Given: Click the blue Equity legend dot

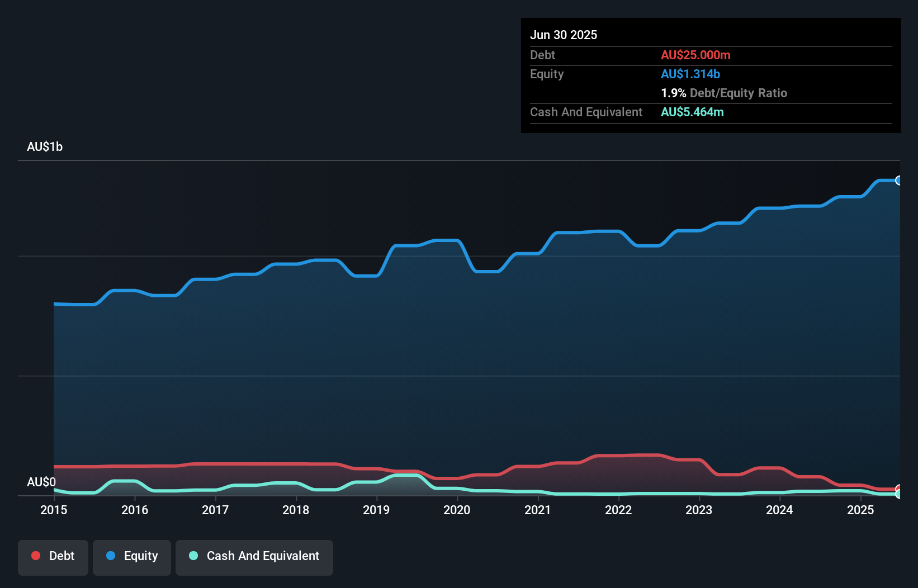Looking at the screenshot, I should click(111, 556).
